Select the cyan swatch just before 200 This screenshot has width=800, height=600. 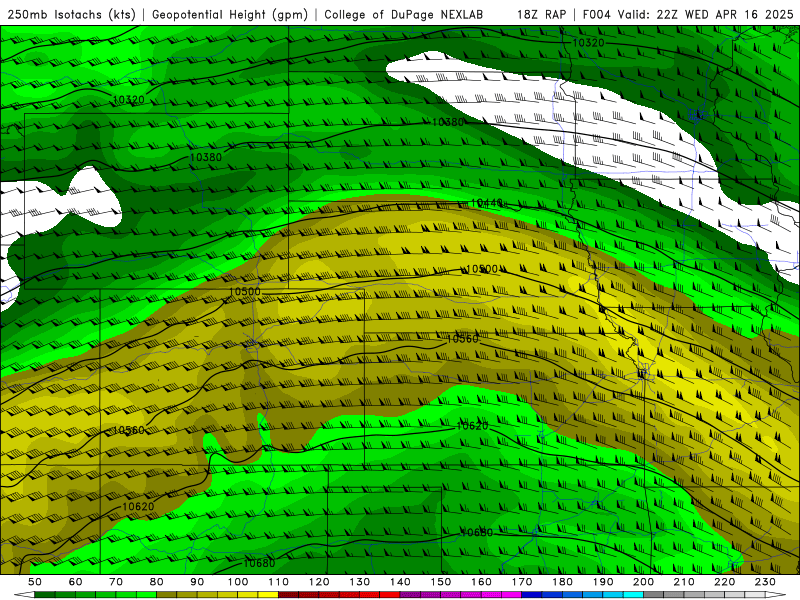(x=634, y=595)
